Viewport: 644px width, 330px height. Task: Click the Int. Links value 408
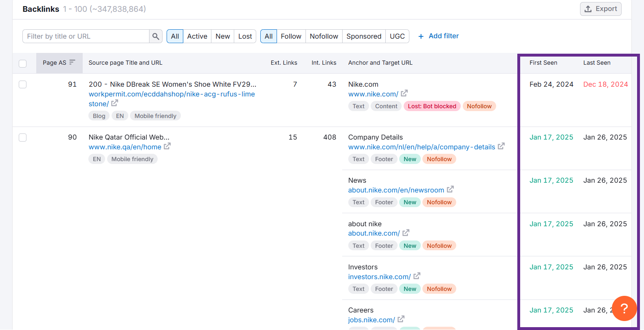coord(330,137)
